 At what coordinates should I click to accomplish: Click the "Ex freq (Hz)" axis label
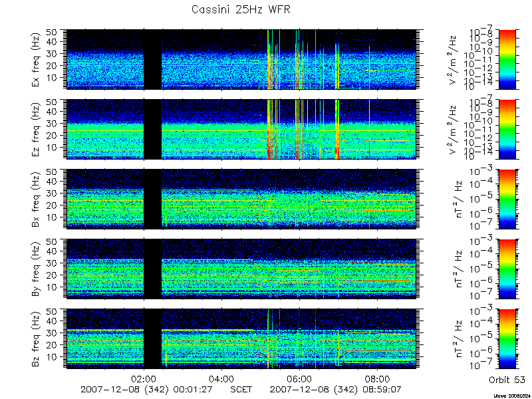click(x=37, y=59)
